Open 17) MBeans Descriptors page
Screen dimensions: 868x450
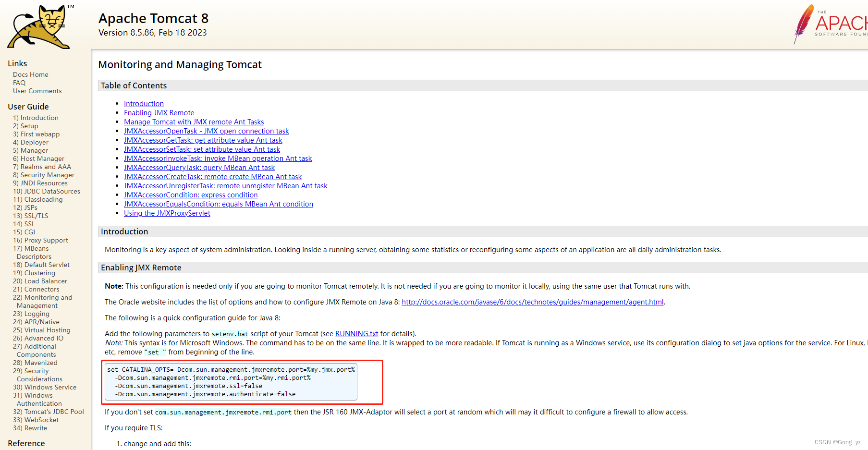(x=32, y=253)
